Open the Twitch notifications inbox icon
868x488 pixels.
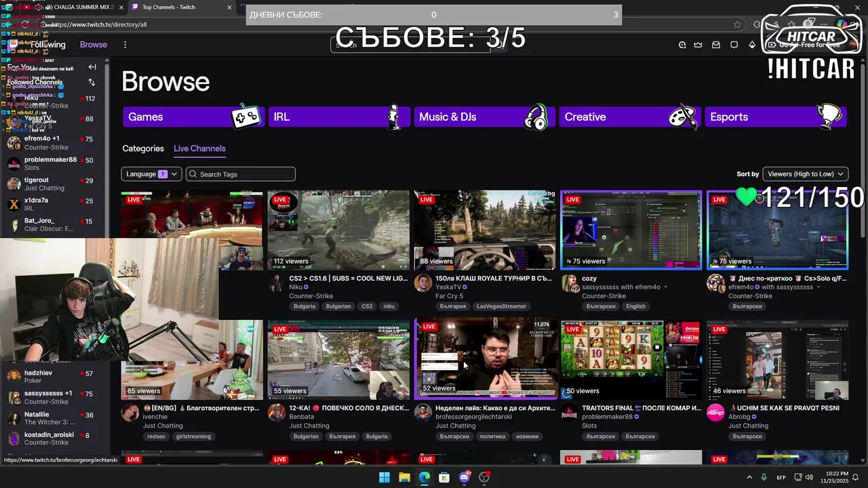coord(716,45)
